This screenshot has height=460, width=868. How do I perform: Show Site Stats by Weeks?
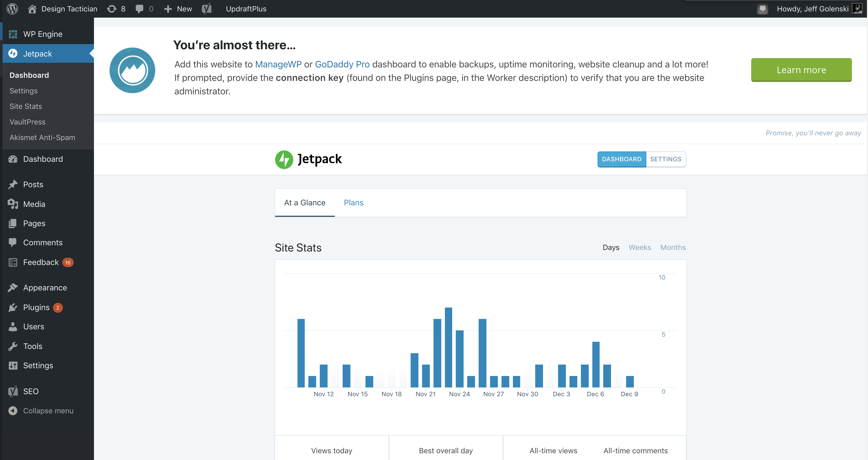[x=640, y=247]
